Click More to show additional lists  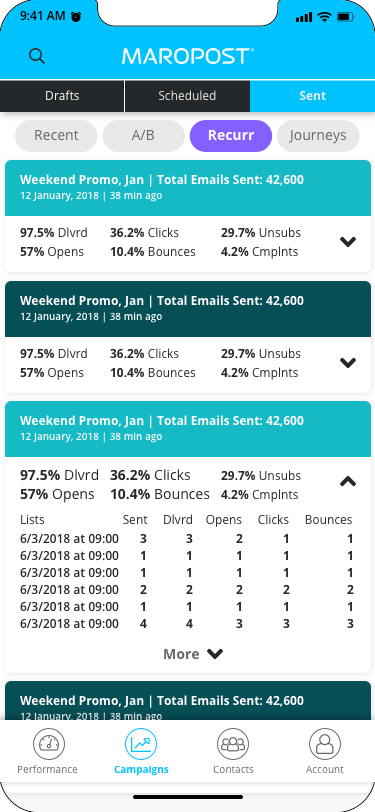tap(193, 654)
